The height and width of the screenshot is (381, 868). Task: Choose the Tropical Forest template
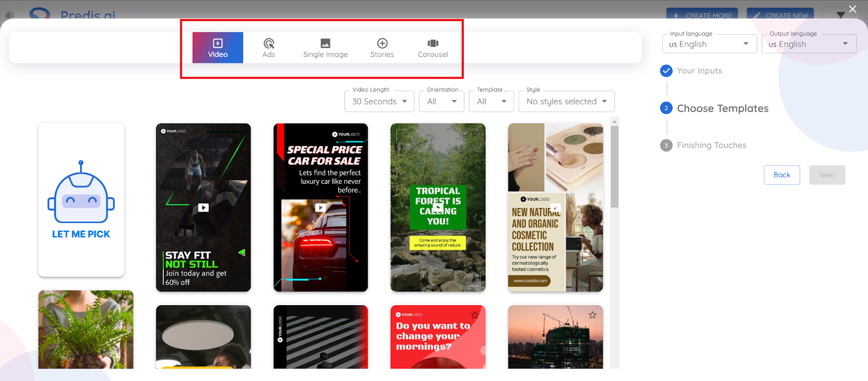(x=438, y=208)
